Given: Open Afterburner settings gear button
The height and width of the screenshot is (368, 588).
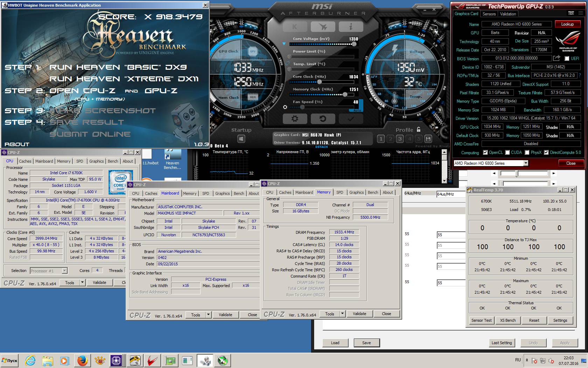Looking at the screenshot, I should coord(295,118).
